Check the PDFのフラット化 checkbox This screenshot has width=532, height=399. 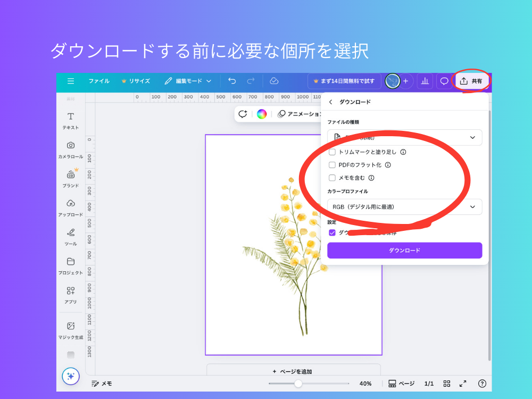[x=331, y=165]
